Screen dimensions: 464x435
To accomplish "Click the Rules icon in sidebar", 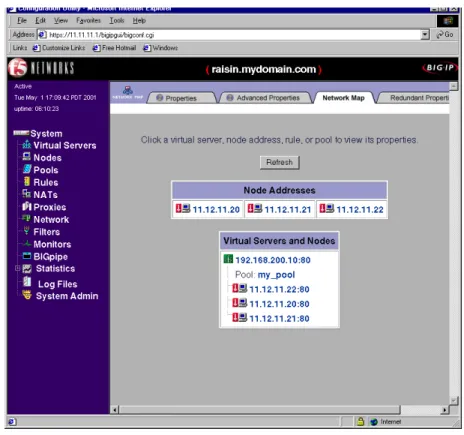I will point(27,182).
